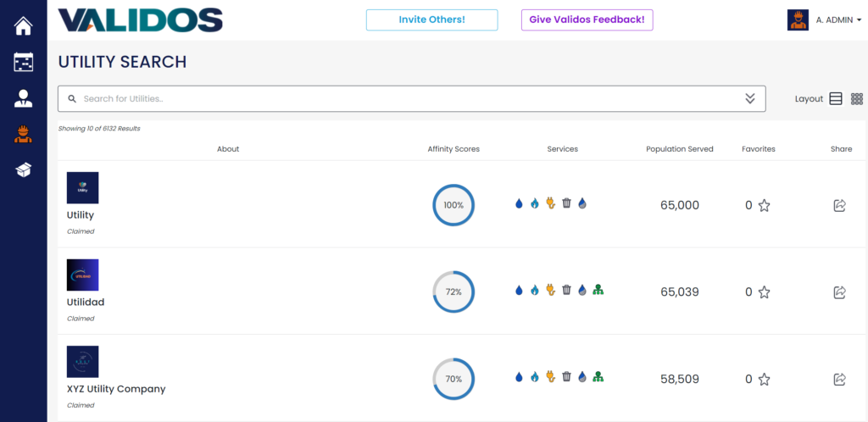Image resolution: width=868 pixels, height=422 pixels.
Task: Click the Utilidad row gas flame icon
Action: point(534,290)
